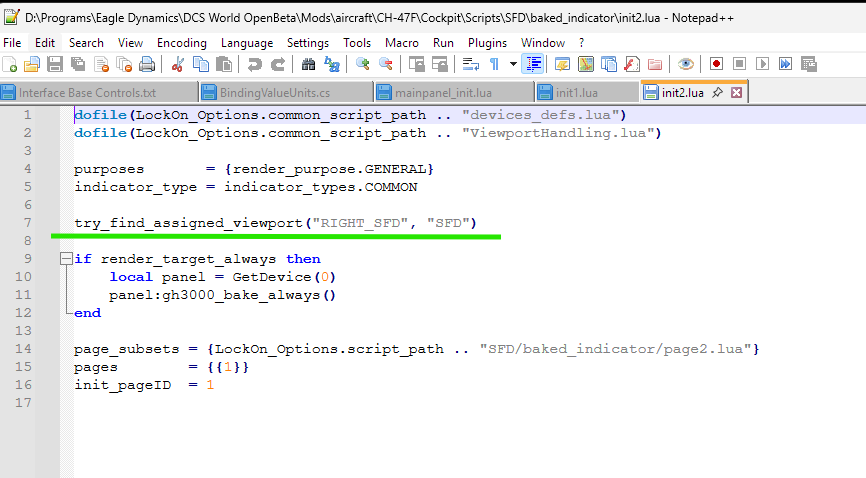Run macro multiple times

tap(785, 64)
